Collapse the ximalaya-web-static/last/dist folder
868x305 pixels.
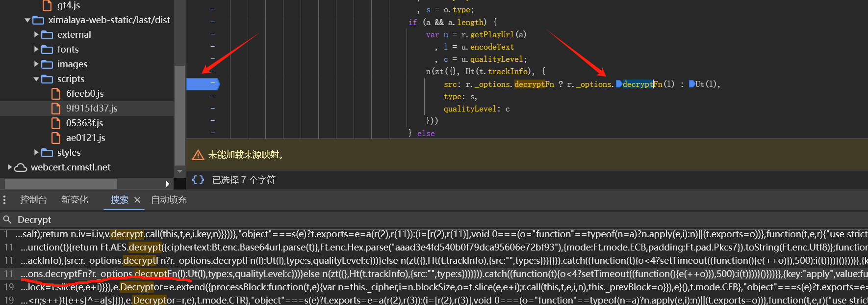click(x=27, y=20)
